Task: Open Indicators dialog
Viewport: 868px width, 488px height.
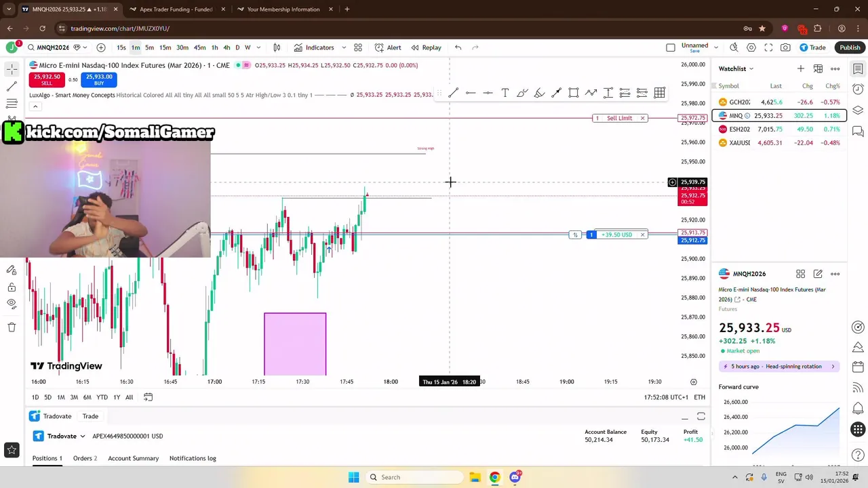Action: (314, 47)
